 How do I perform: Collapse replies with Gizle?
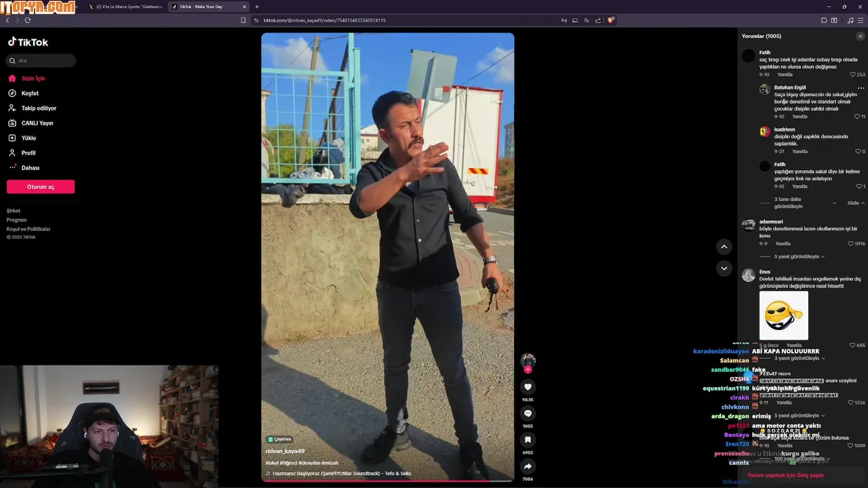(856, 203)
